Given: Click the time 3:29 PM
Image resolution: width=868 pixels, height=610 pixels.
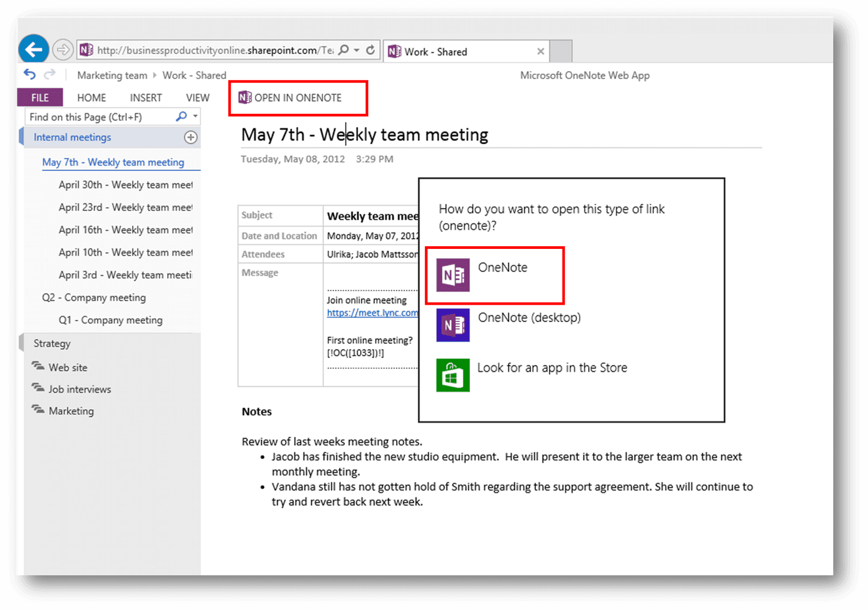Looking at the screenshot, I should 375,159.
